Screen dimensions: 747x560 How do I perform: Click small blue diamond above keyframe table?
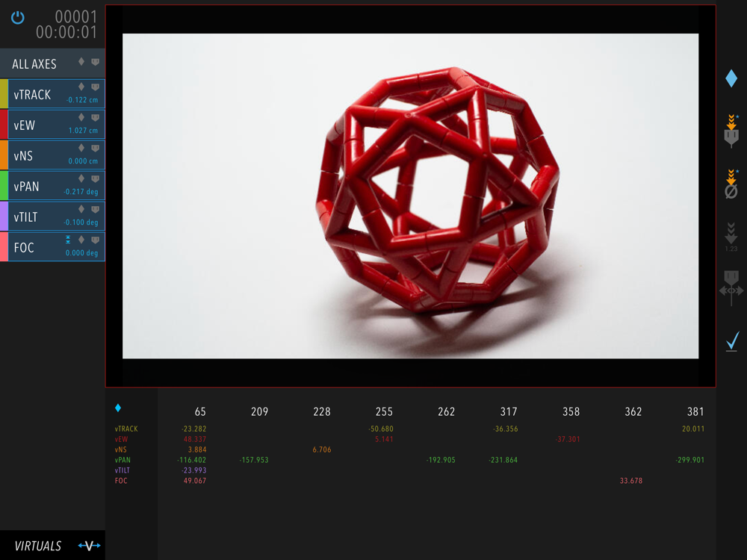point(118,408)
